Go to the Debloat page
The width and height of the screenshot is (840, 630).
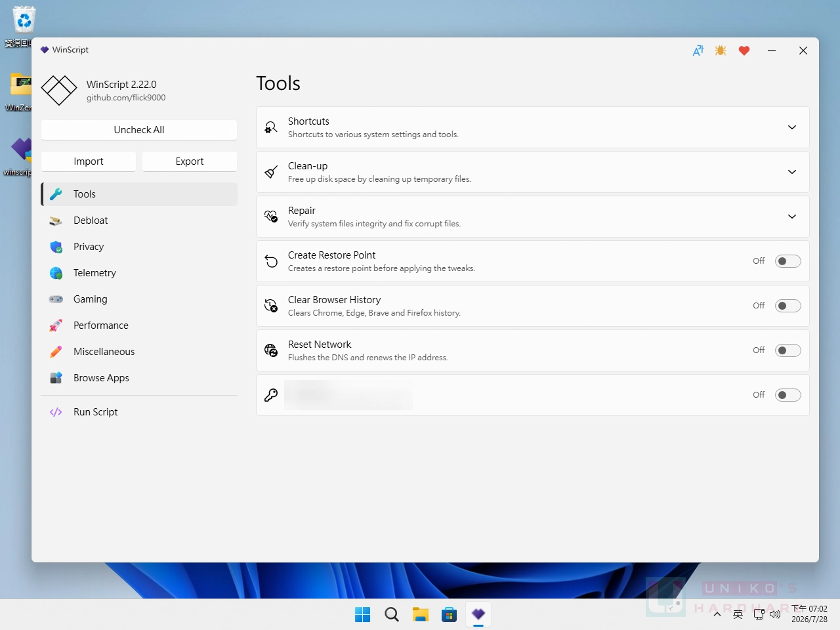[x=139, y=220]
